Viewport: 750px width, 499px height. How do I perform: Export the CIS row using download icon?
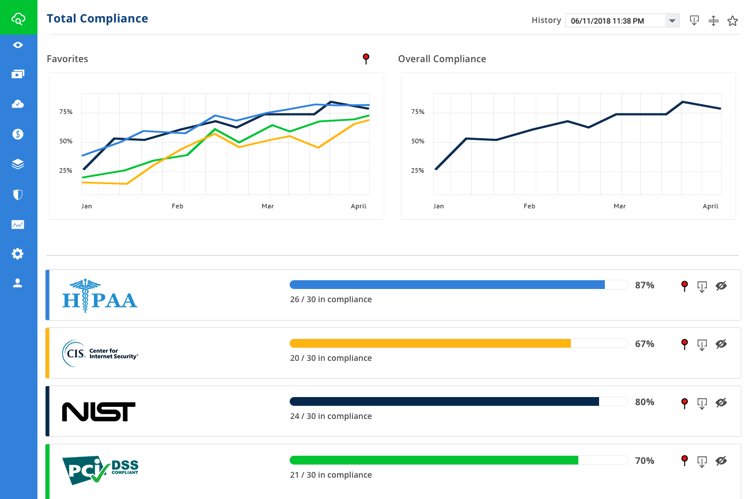(702, 345)
